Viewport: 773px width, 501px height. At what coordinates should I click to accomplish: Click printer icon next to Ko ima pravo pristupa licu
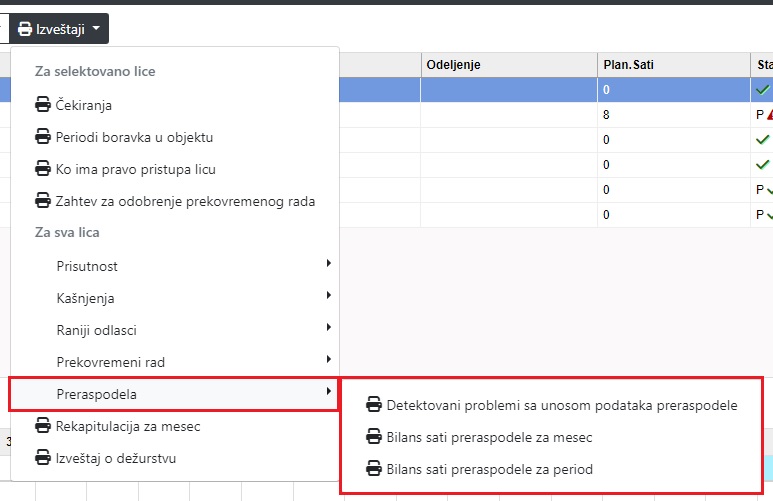[43, 169]
